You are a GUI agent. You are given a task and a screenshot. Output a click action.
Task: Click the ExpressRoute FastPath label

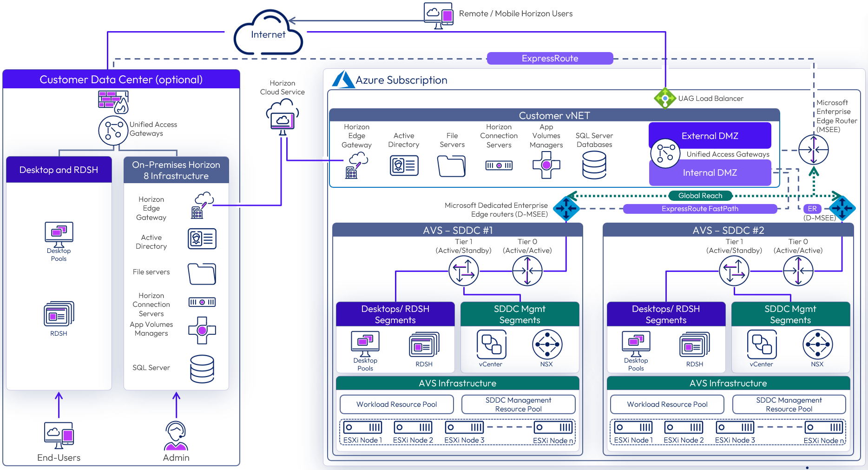700,209
